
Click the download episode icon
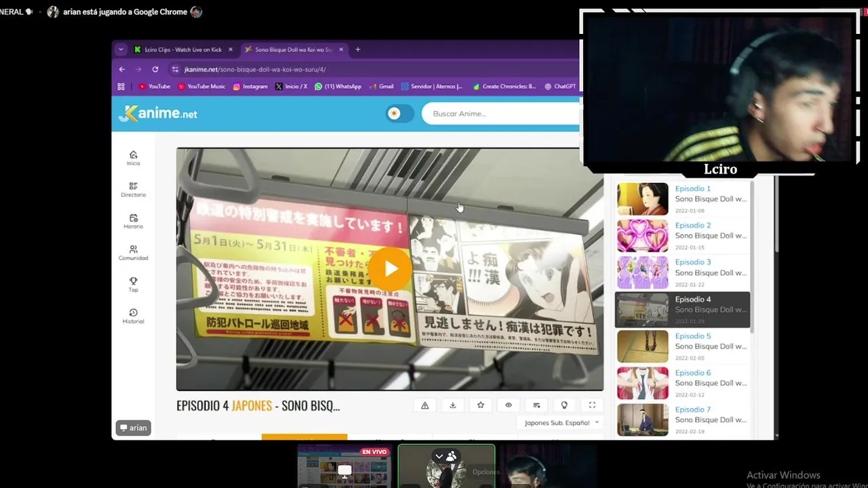tap(453, 405)
